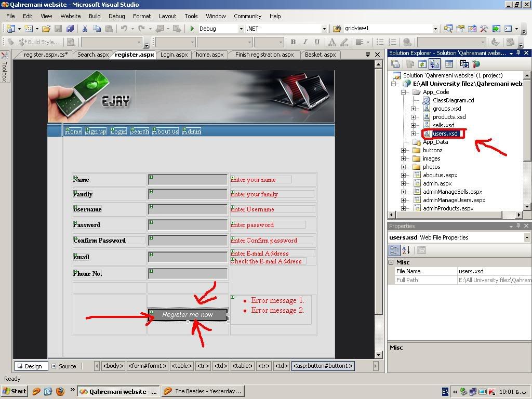Click the Cut scissors icon

84,29
